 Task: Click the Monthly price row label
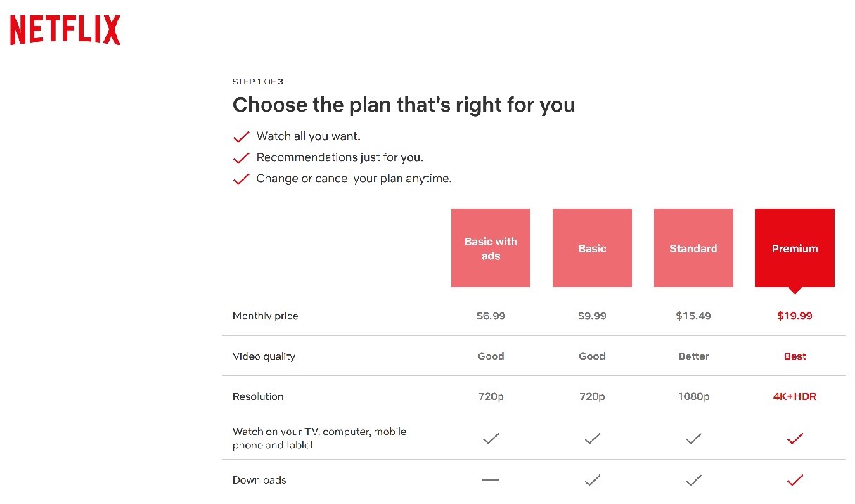coord(265,316)
